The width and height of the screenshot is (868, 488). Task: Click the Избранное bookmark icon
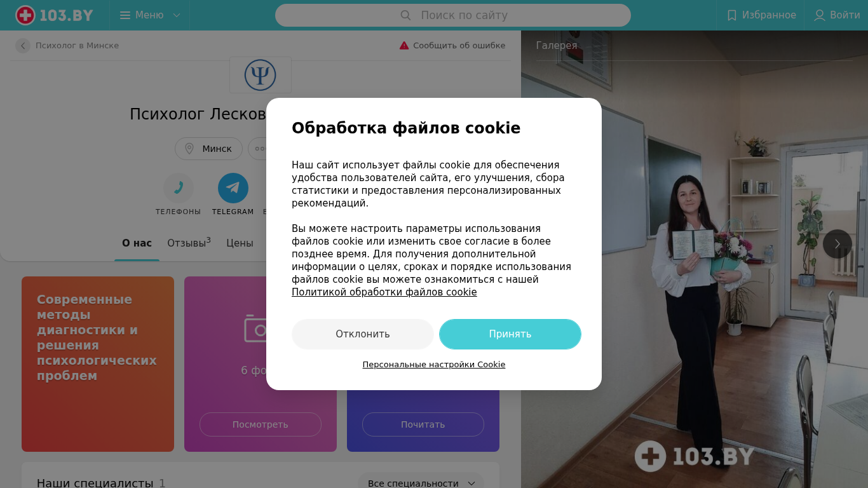pos(732,15)
